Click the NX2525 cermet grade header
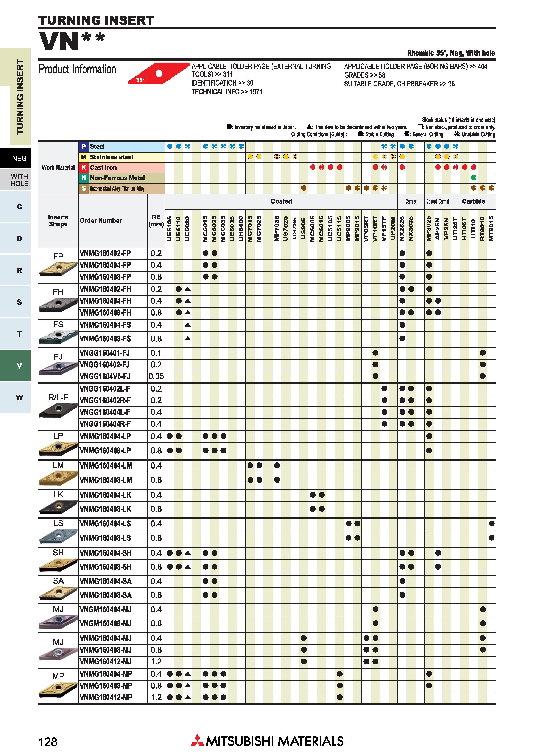The height and width of the screenshot is (756, 534). (402, 228)
